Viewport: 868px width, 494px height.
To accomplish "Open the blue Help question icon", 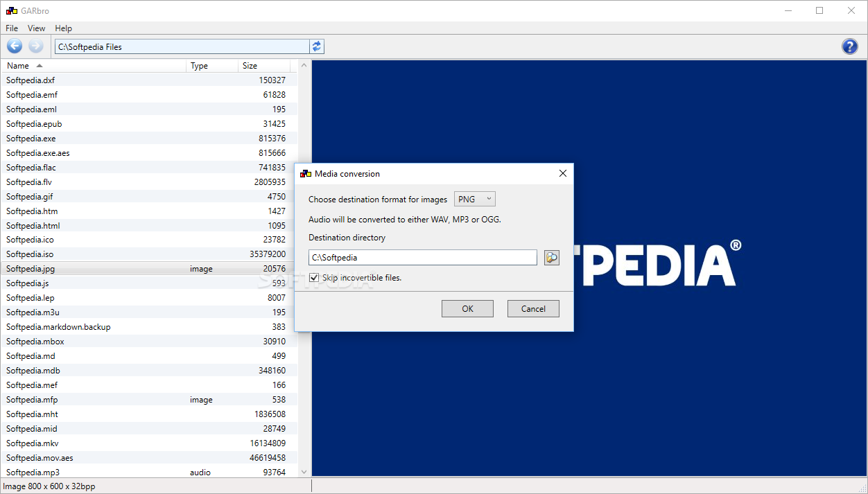I will (x=849, y=46).
